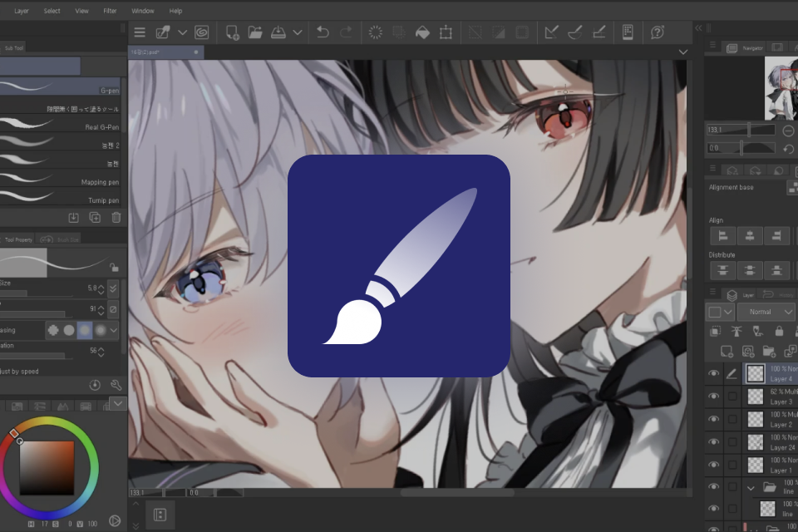Create a new raster layer
798x532 pixels.
pyautogui.click(x=727, y=352)
